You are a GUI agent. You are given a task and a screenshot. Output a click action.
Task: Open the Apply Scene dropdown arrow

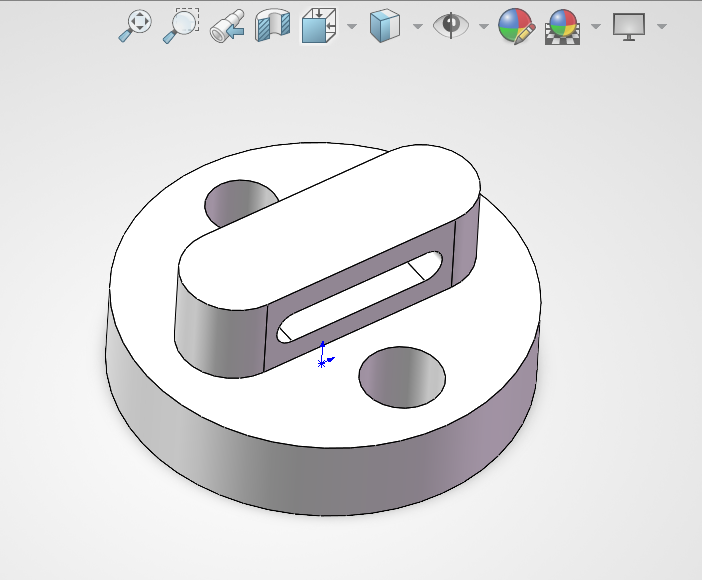click(x=596, y=26)
